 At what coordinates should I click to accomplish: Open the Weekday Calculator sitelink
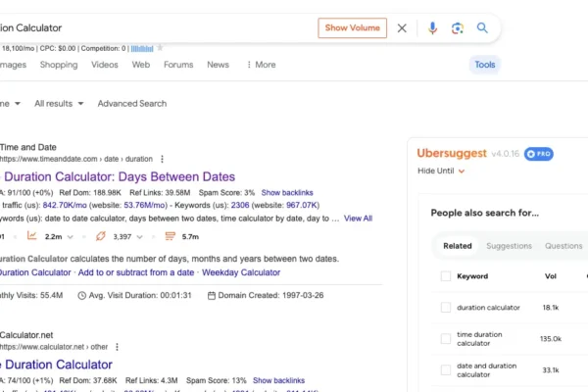(241, 272)
